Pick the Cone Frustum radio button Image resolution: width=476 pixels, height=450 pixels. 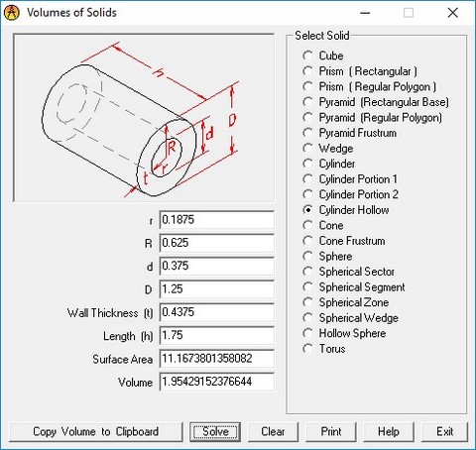pyautogui.click(x=344, y=241)
